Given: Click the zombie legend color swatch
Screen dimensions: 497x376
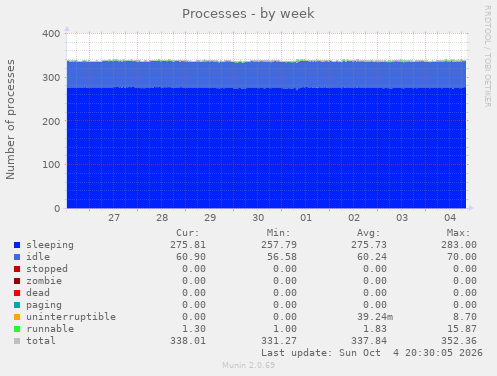Looking at the screenshot, I should 17,281.
